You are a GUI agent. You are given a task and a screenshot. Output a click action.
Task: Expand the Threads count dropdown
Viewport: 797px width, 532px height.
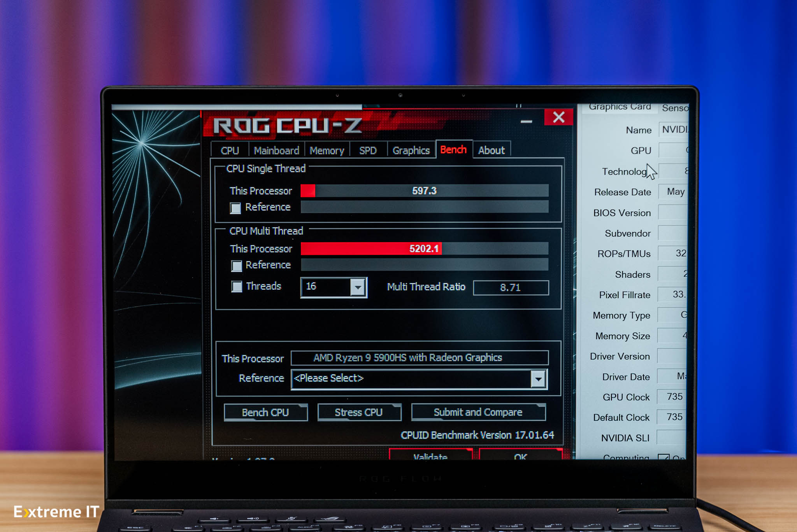(x=358, y=287)
